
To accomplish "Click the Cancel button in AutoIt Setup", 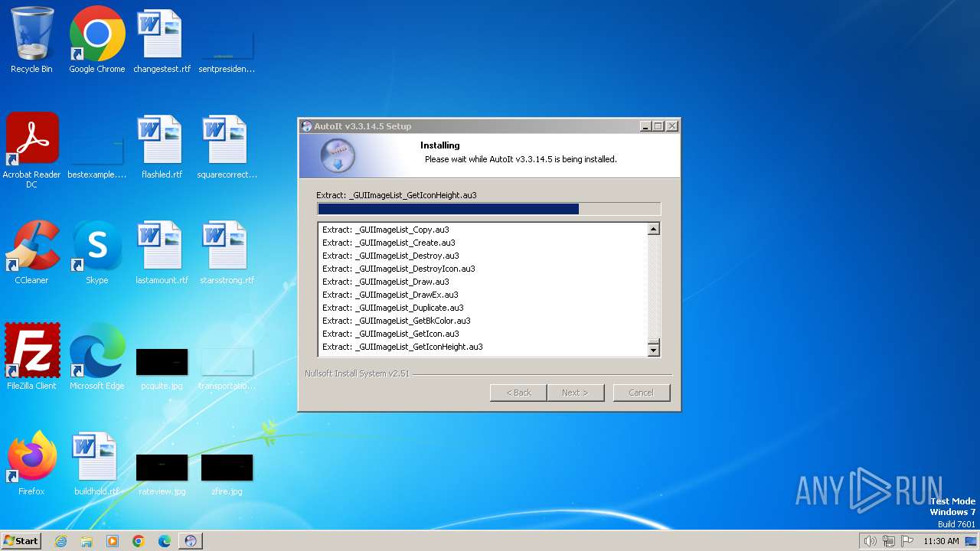I will 641,393.
